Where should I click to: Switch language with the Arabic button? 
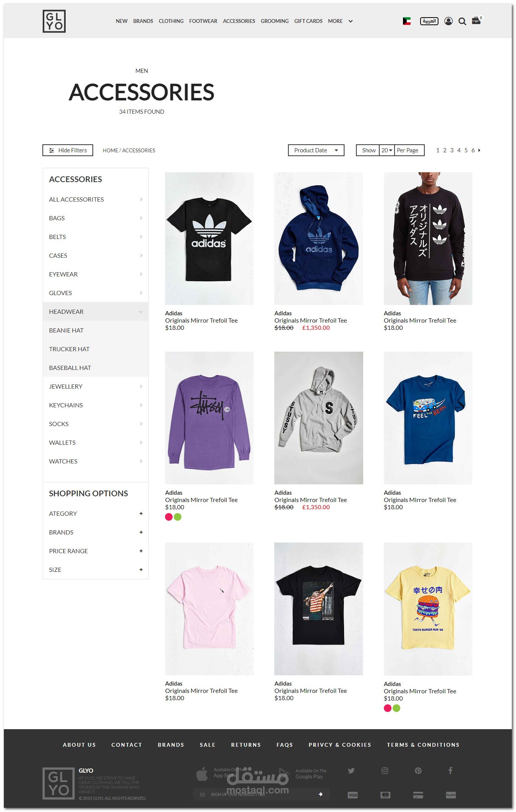(429, 21)
